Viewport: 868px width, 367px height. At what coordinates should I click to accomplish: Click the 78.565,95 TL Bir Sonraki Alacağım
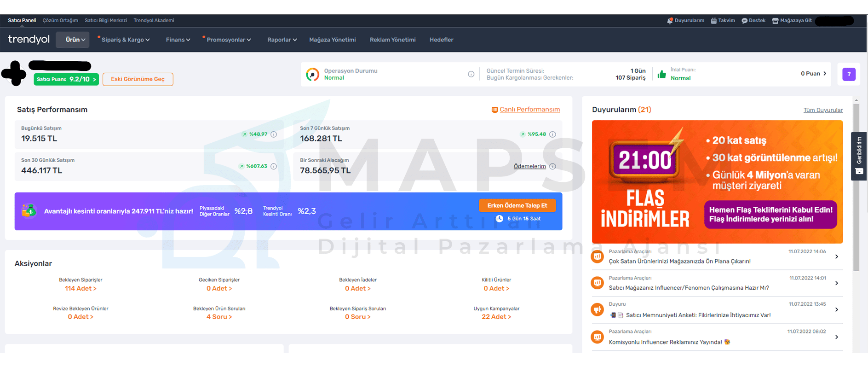click(325, 170)
